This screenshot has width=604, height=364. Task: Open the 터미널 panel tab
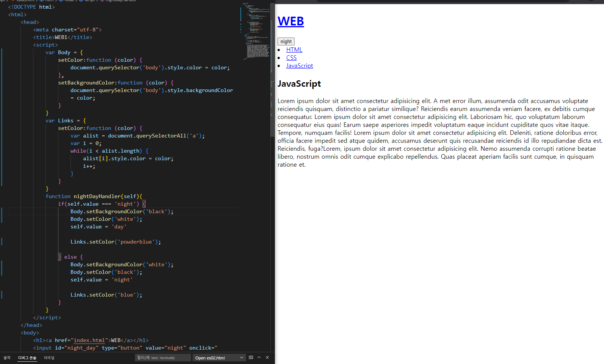coord(49,358)
